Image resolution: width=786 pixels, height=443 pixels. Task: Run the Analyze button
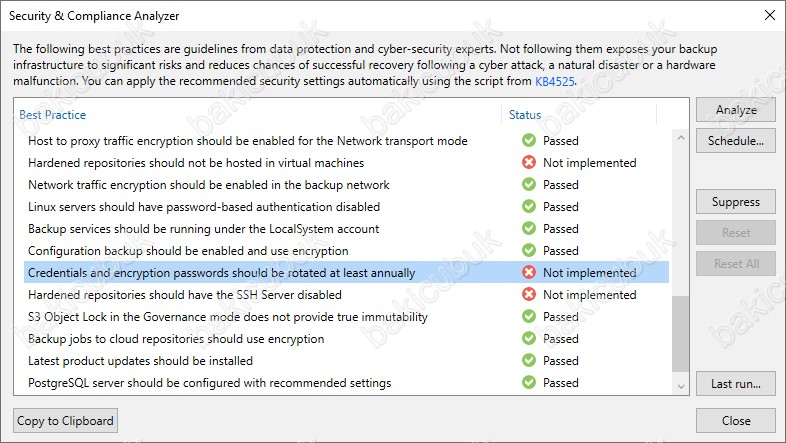(x=735, y=110)
